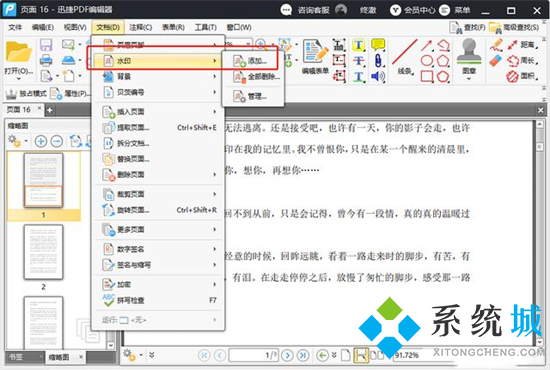
Task: Open the 文档(D) menu
Action: (108, 27)
